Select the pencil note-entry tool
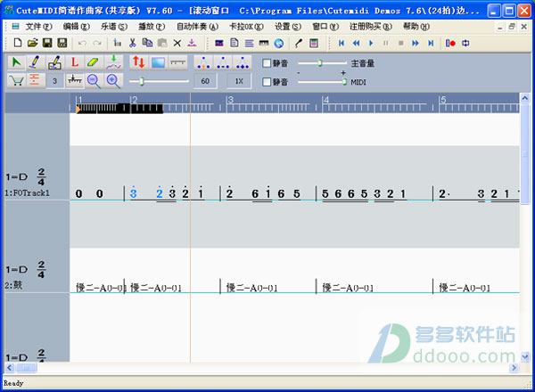The width and height of the screenshot is (535, 392). click(35, 62)
